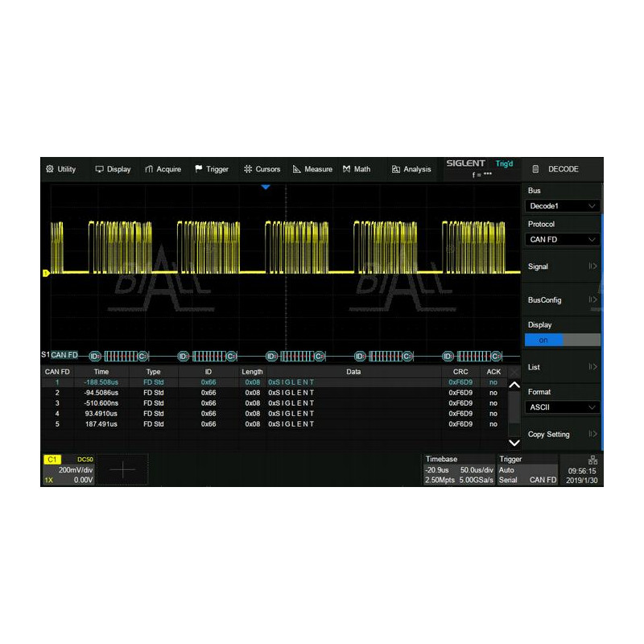The height and width of the screenshot is (644, 644).
Task: Open the Cursors menu
Action: 262,169
